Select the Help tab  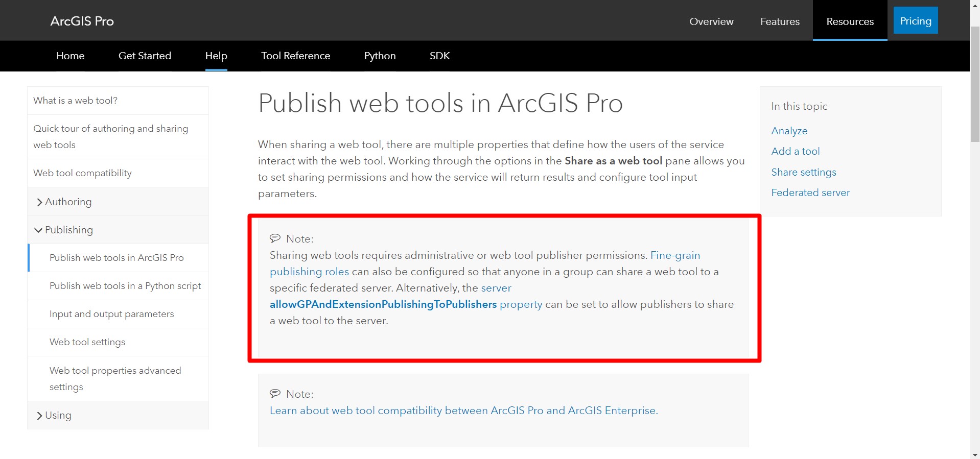(x=216, y=56)
